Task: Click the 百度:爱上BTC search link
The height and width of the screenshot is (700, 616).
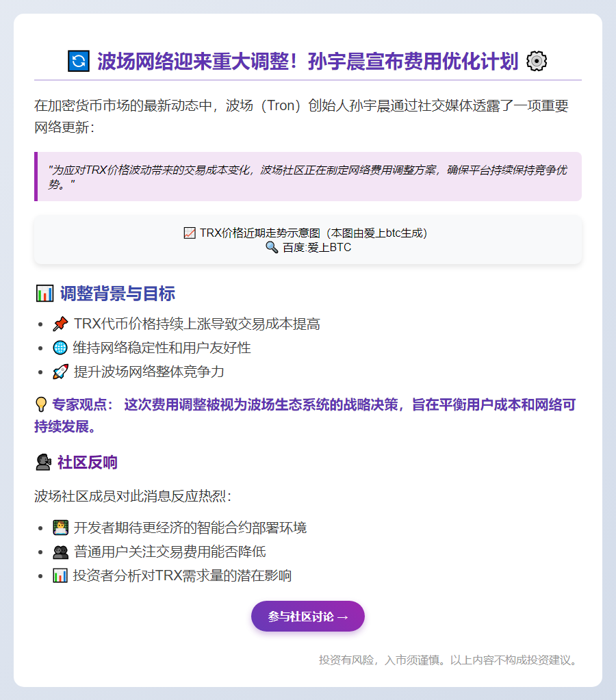Action: [x=315, y=248]
